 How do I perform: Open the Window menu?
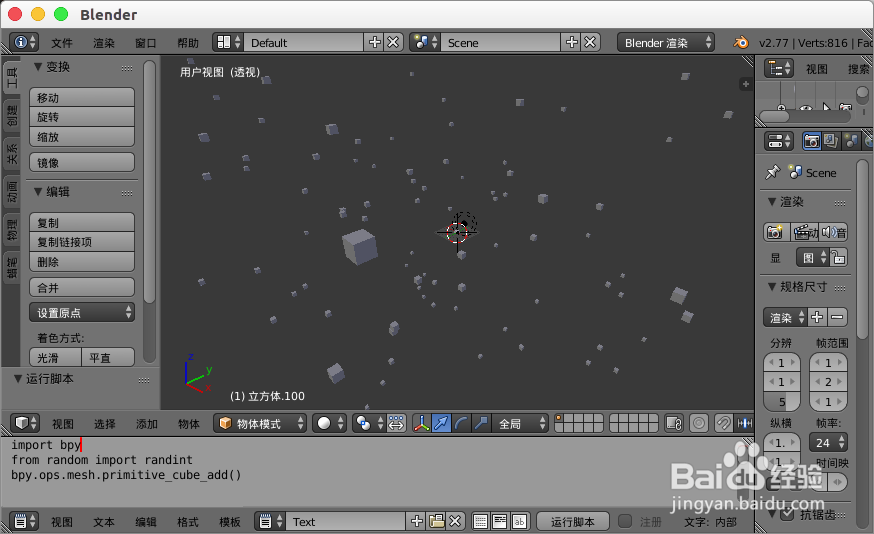pyautogui.click(x=145, y=43)
